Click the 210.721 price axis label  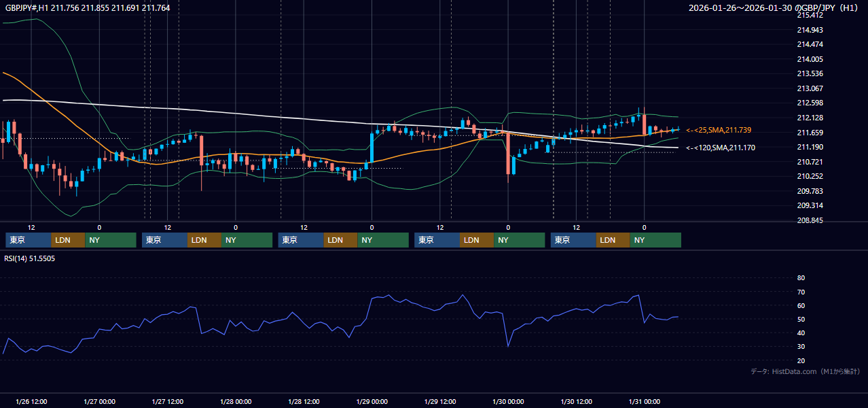coord(810,162)
